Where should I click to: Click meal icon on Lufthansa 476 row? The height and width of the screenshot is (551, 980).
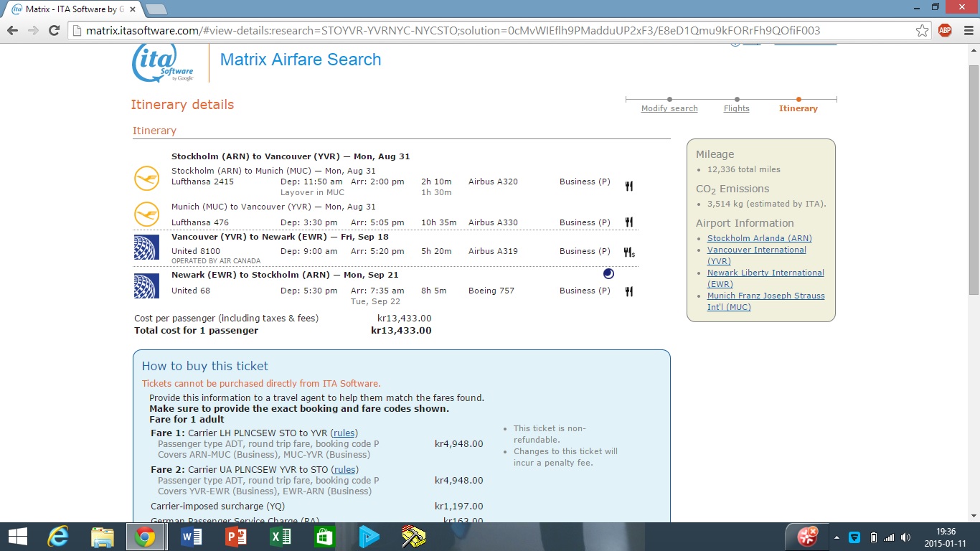click(628, 222)
